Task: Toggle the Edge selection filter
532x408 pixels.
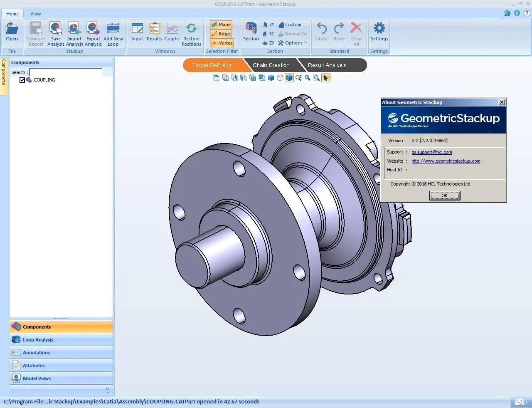Action: (x=222, y=34)
